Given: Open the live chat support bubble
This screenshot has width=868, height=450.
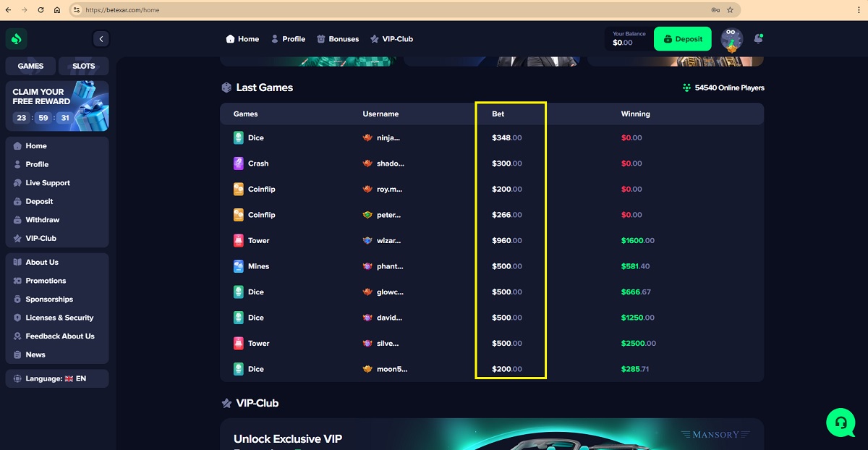Looking at the screenshot, I should tap(841, 422).
